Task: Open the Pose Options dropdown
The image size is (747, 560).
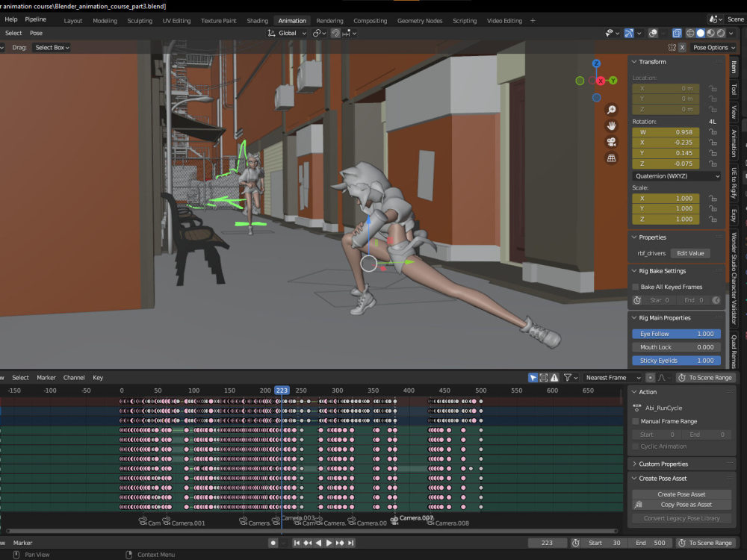Action: 713,48
